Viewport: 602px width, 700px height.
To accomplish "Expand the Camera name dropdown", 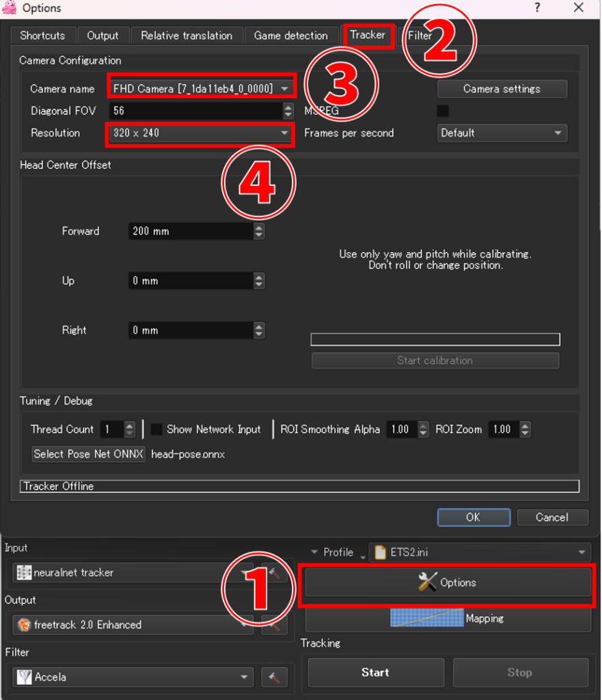I will tap(284, 89).
